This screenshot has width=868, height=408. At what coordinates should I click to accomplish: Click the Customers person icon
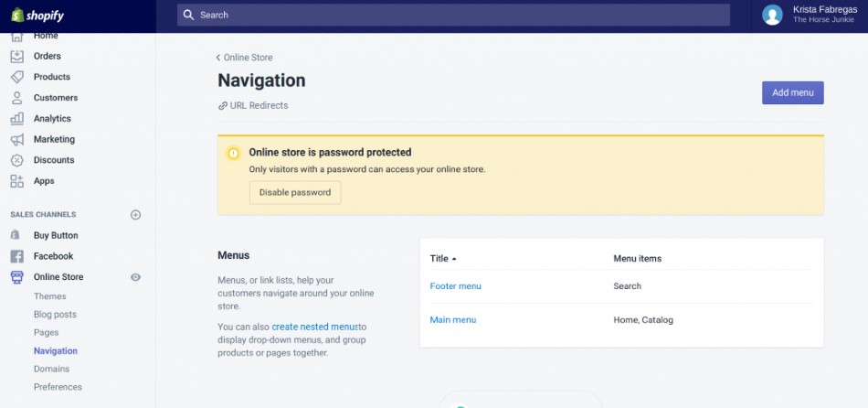point(16,98)
